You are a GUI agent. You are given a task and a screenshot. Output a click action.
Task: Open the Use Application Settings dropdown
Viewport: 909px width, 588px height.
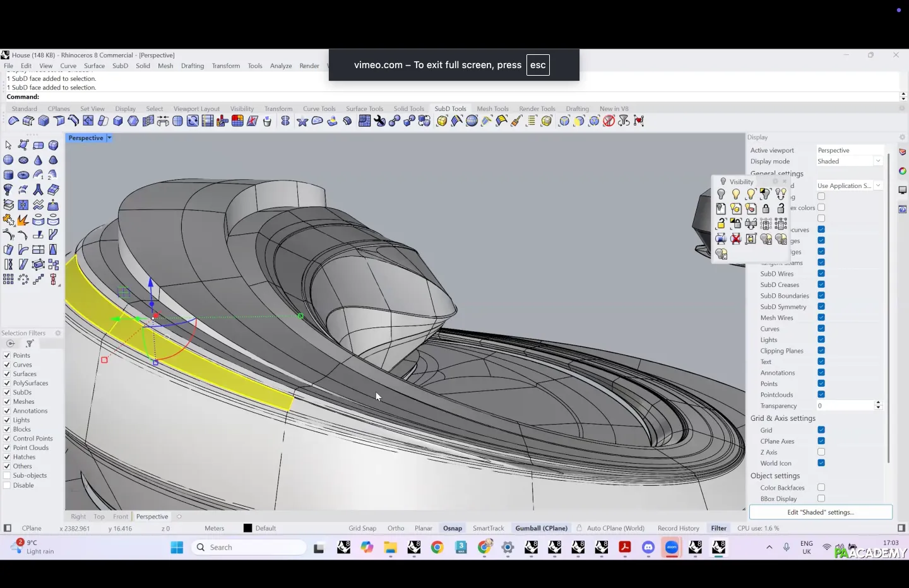(x=878, y=186)
